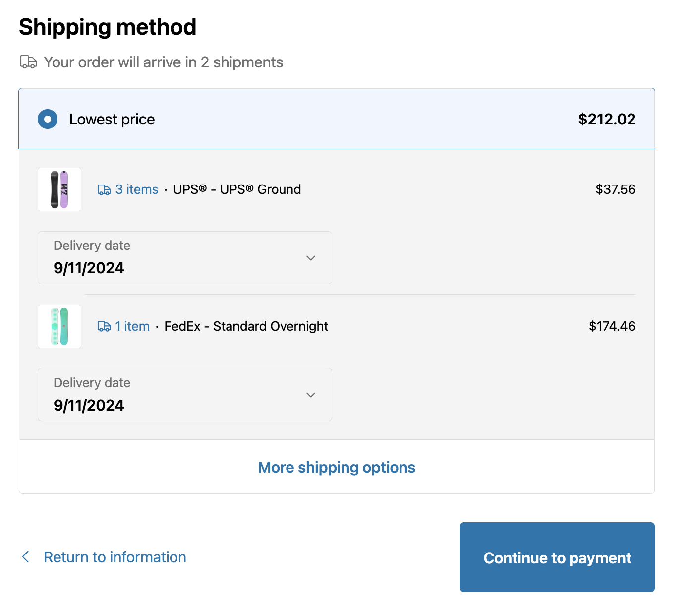Screen dimensions: 688x616
Task: Click the FedEx Standard Overnight shipping label
Action: [x=246, y=326]
